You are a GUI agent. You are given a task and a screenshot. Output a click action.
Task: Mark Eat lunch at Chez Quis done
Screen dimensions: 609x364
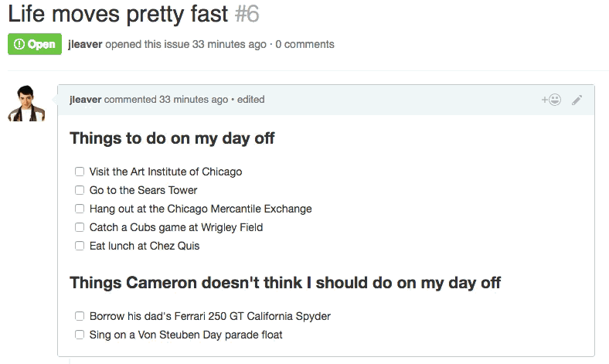(80, 246)
